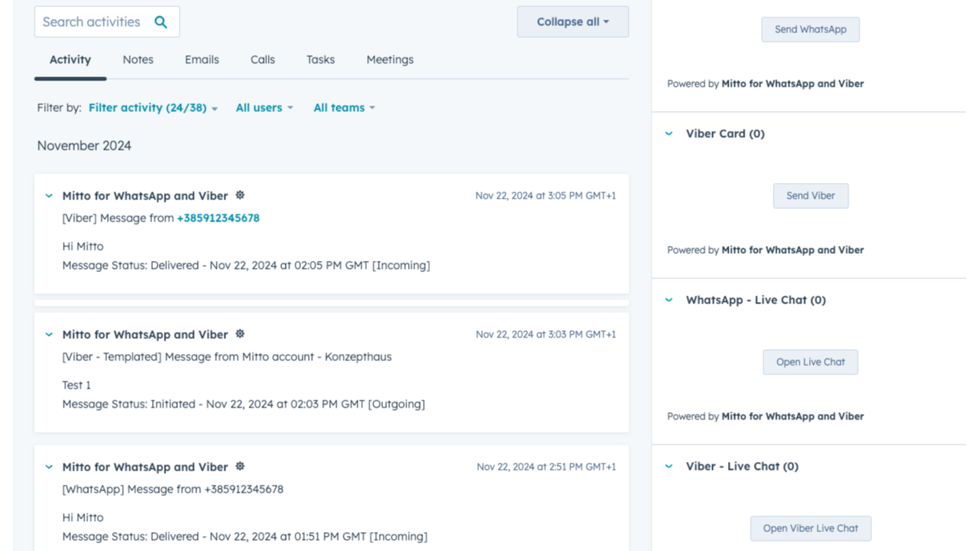
Task: Click the Send Viber button
Action: 811,195
